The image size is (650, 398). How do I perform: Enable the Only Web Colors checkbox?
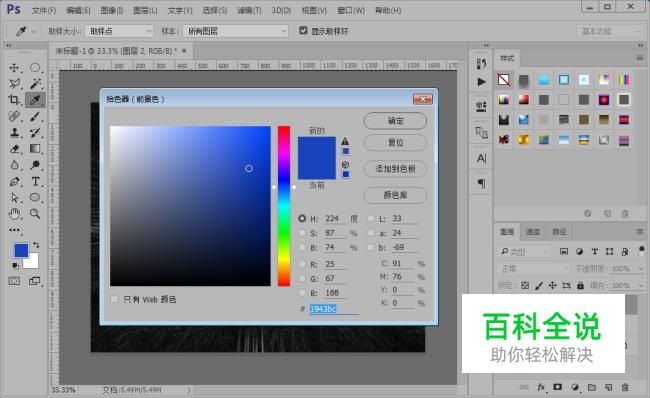coord(114,299)
